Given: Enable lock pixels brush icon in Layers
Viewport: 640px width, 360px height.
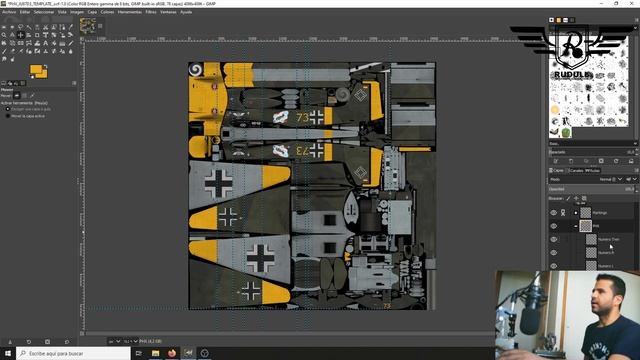Looking at the screenshot, I should pyautogui.click(x=568, y=198).
